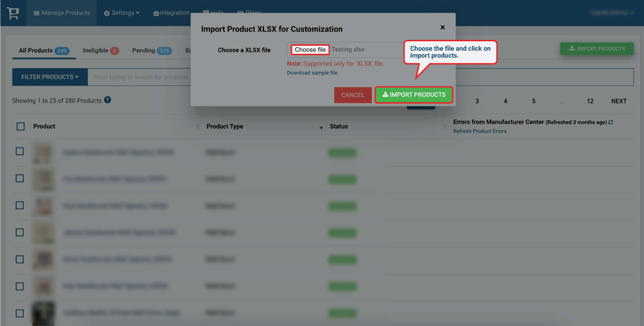Click Status column sort arrow icon
The height and width of the screenshot is (326, 644).
pyautogui.click(x=321, y=128)
